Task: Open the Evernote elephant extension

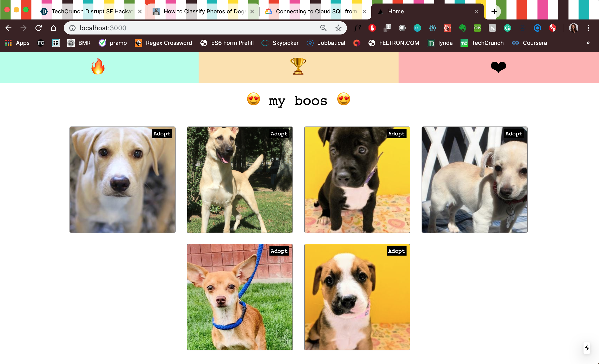Action: point(462,28)
